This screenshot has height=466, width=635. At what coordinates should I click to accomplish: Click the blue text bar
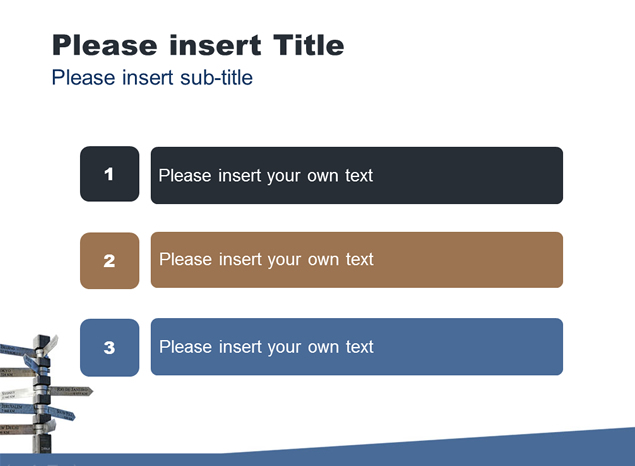pyautogui.click(x=357, y=347)
